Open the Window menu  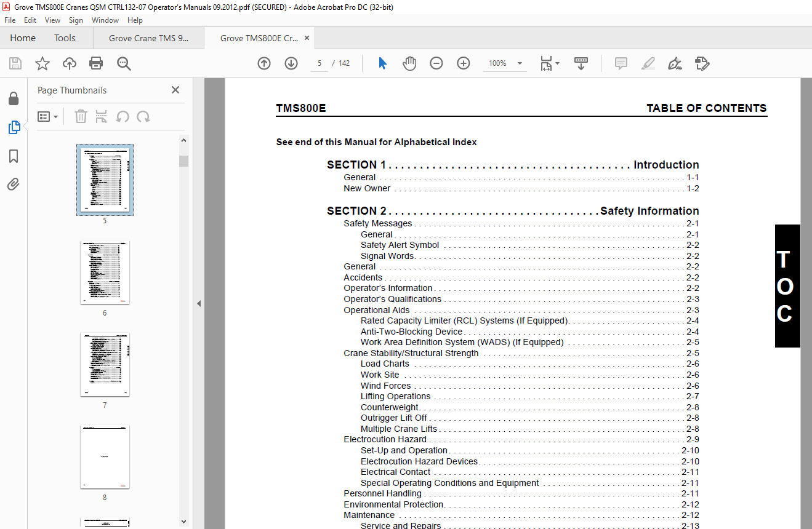coord(105,20)
